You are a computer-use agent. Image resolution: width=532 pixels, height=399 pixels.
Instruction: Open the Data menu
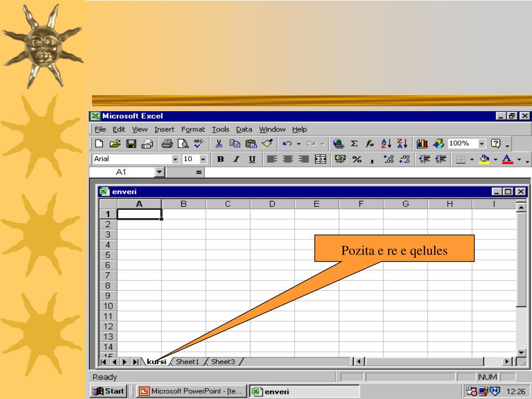pyautogui.click(x=244, y=129)
